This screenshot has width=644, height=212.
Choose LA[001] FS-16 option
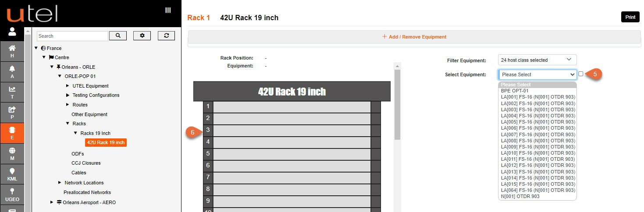click(x=538, y=97)
